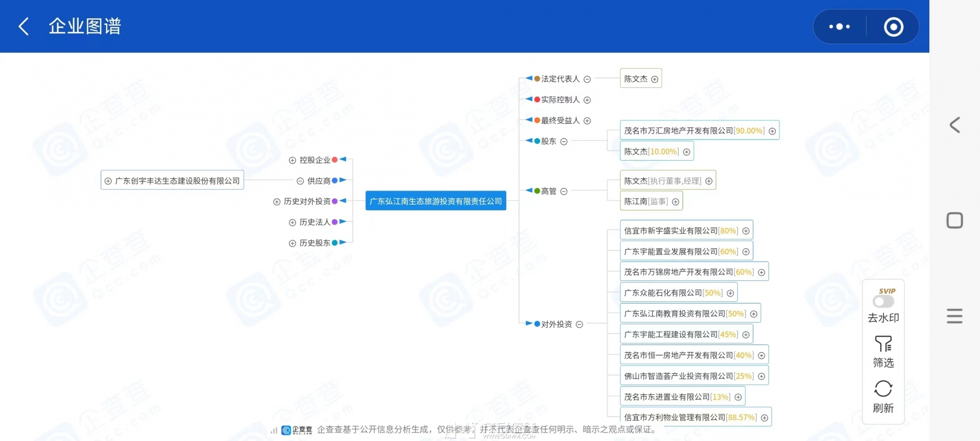Viewport: 980px width, 441px height.
Task: Expand the 历史对外投资 branch
Action: pyautogui.click(x=277, y=202)
